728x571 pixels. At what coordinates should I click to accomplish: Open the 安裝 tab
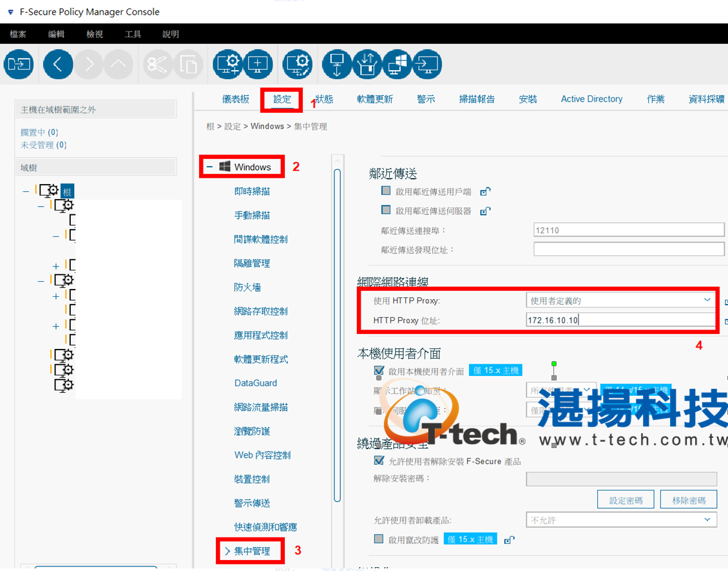(528, 98)
